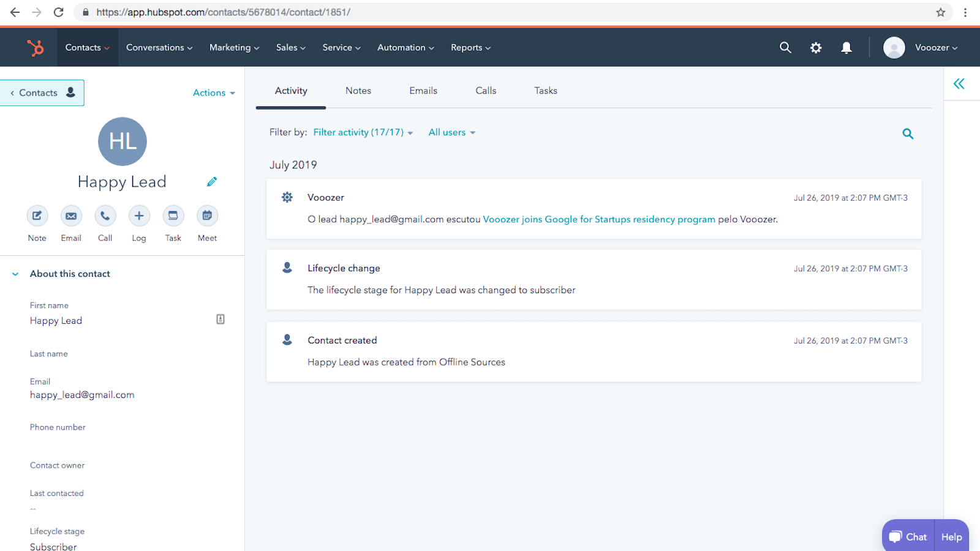Screen dimensions: 980x551
Task: Open the All users dropdown
Action: 451,132
